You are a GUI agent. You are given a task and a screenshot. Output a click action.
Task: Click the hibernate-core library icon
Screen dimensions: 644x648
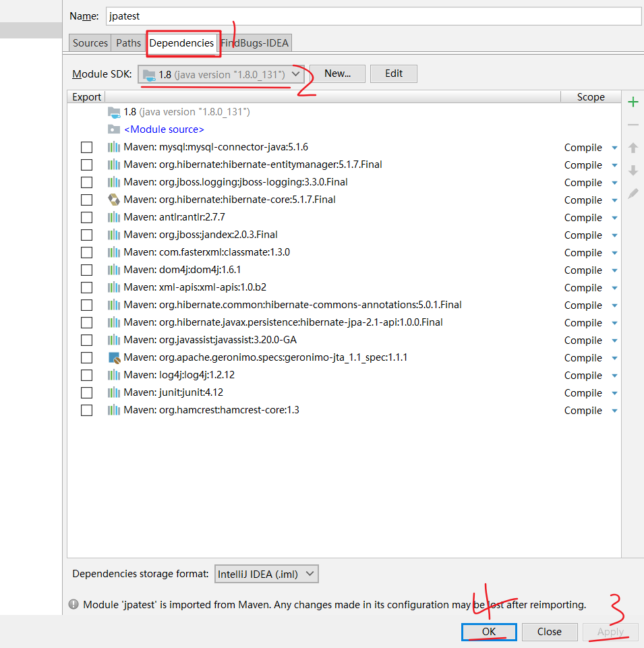pyautogui.click(x=114, y=200)
